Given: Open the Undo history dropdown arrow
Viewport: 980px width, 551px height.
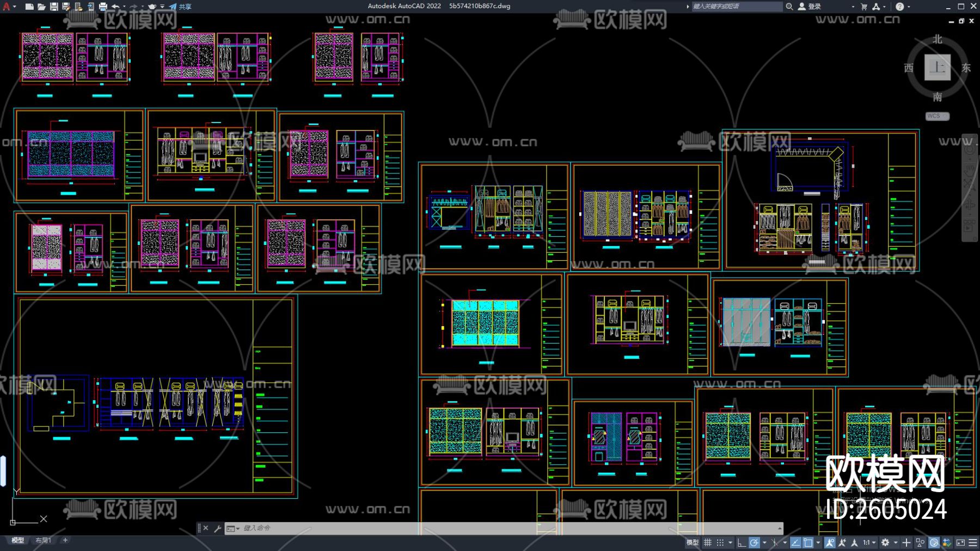Looking at the screenshot, I should (x=124, y=7).
